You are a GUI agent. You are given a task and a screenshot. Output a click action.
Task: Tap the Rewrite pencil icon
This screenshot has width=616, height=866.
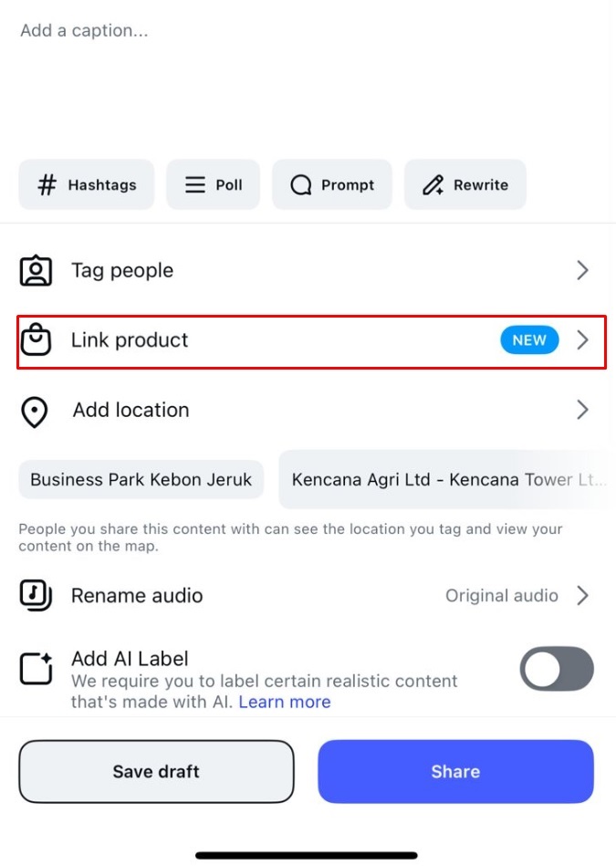click(x=433, y=185)
